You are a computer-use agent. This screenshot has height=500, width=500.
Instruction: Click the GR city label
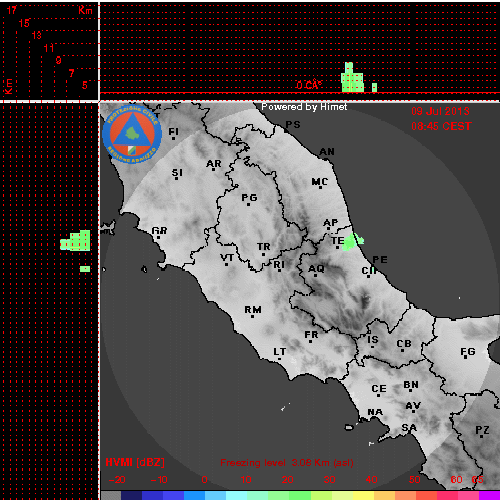pyautogui.click(x=159, y=231)
